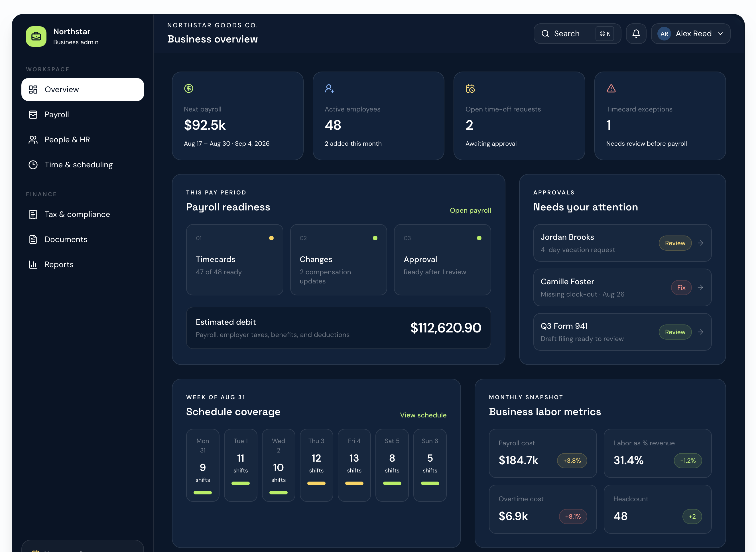Click the search magnifier icon
The width and height of the screenshot is (756, 552).
[x=545, y=34]
